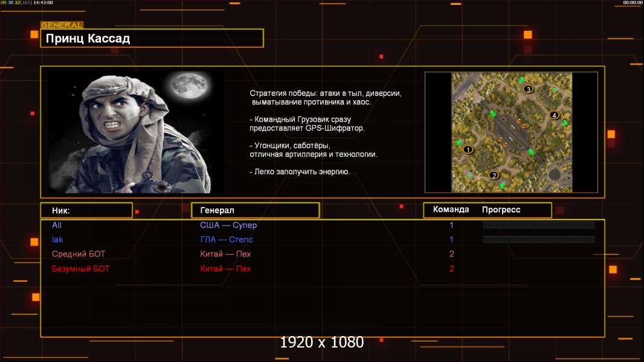The image size is (644, 362).
Task: Click the Генерал column header
Action: (x=255, y=211)
